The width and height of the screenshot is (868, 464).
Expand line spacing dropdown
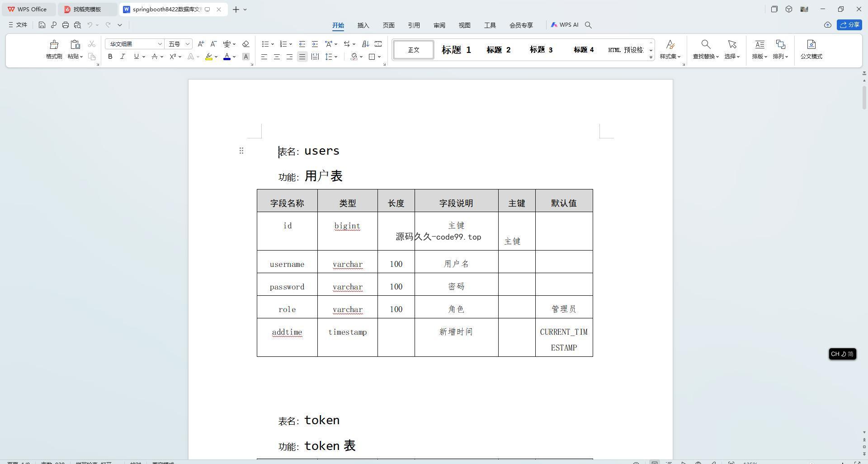tap(335, 57)
